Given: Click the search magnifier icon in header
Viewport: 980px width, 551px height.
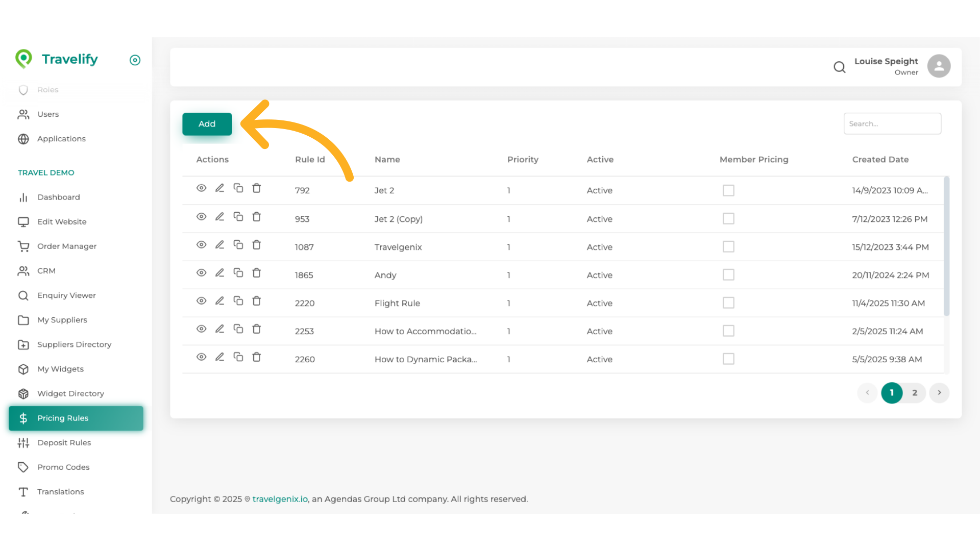Looking at the screenshot, I should [840, 67].
